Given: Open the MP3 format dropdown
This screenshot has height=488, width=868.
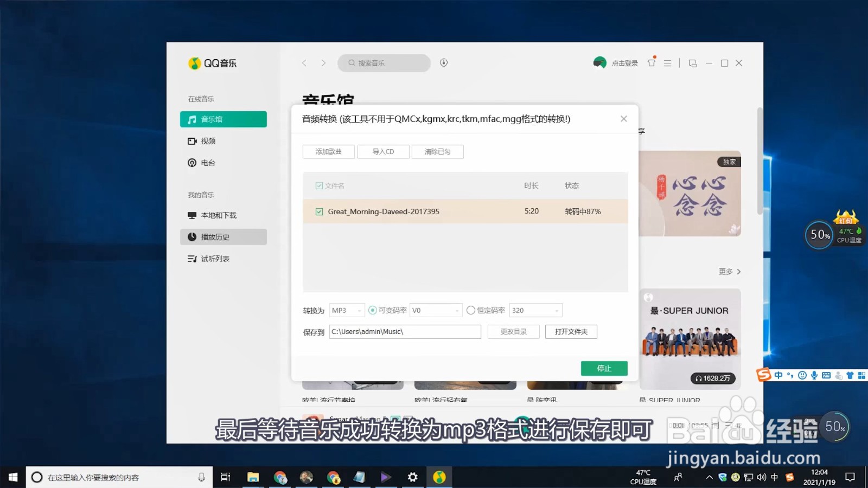Looking at the screenshot, I should tap(347, 310).
